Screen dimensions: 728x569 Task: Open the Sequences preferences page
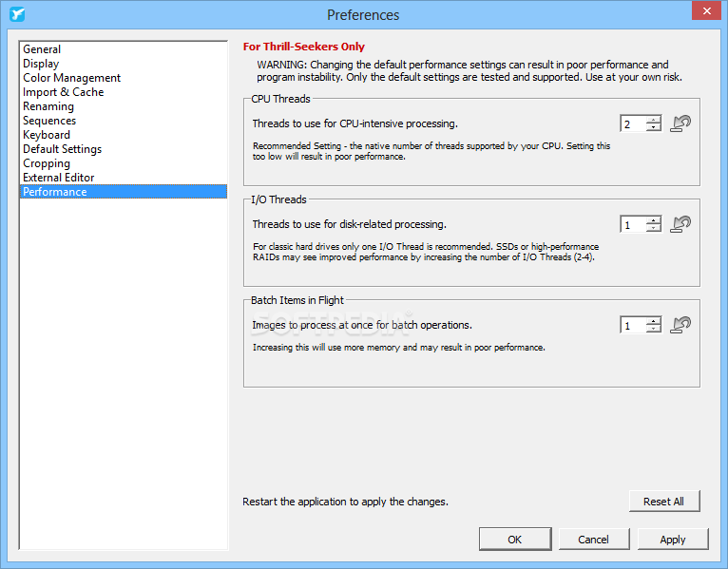click(x=124, y=121)
